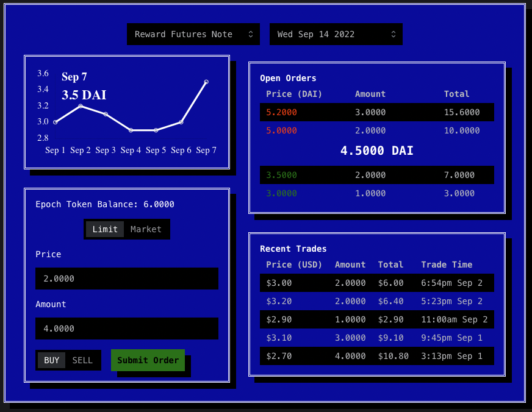Select the 3.0000 buy order price

pos(282,193)
